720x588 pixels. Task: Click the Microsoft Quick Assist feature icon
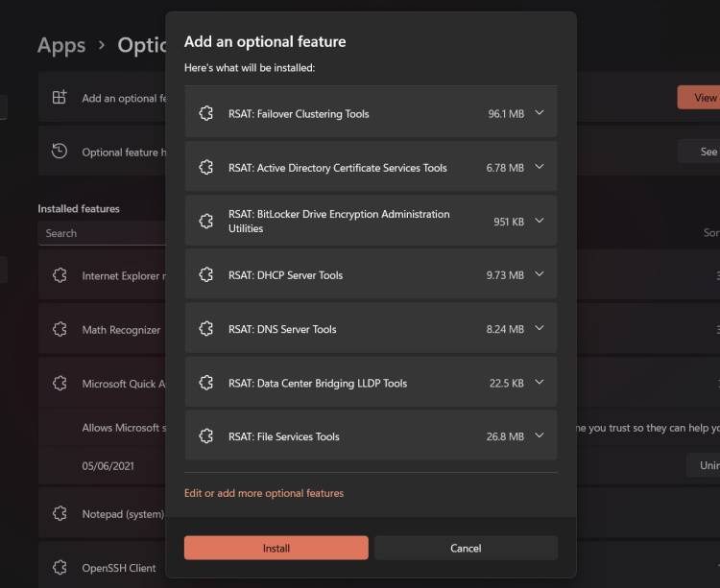coord(60,384)
